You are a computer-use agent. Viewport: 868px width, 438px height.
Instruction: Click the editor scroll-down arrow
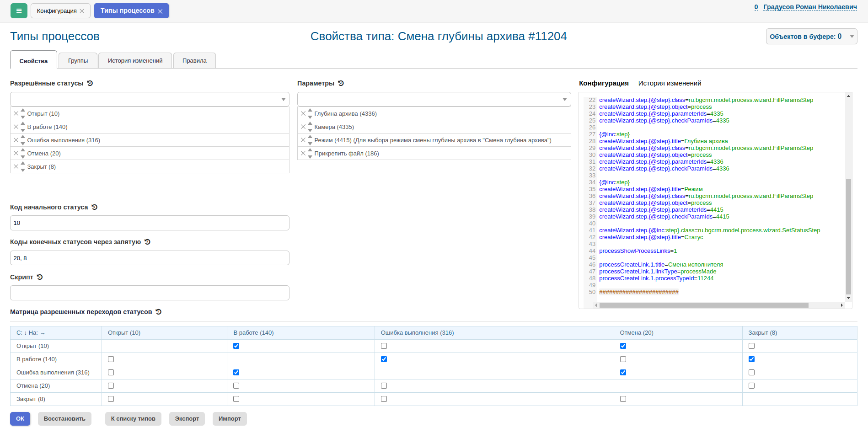[x=848, y=298]
